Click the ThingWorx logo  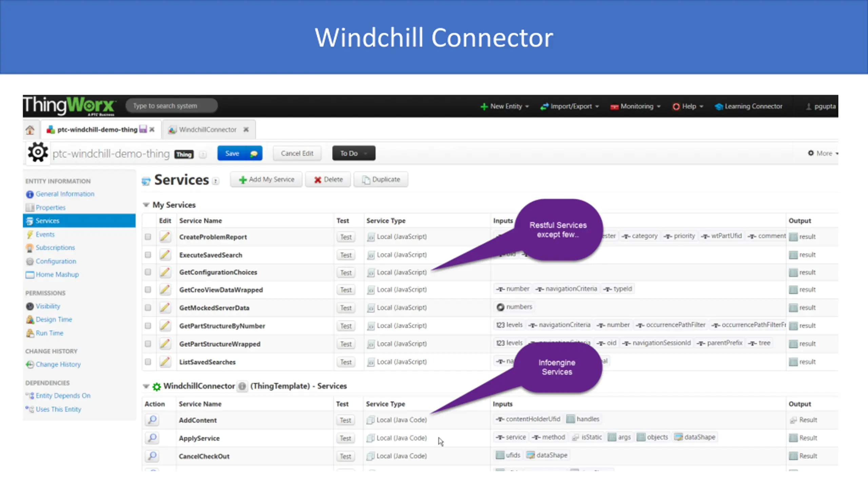(70, 106)
